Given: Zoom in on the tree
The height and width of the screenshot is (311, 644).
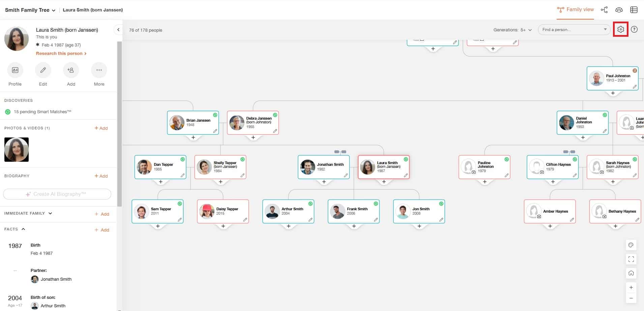Looking at the screenshot, I should click(631, 287).
